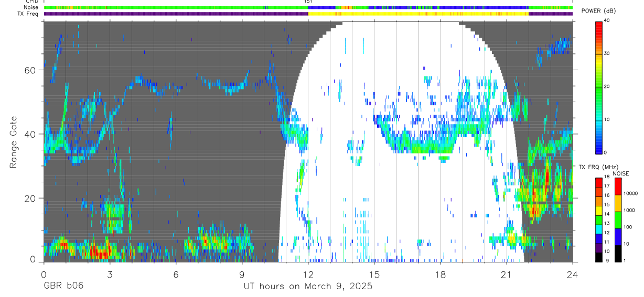The width and height of the screenshot is (644, 297).
Task: Click the 'TX Freq' strip label at top left
Action: pyautogui.click(x=28, y=14)
